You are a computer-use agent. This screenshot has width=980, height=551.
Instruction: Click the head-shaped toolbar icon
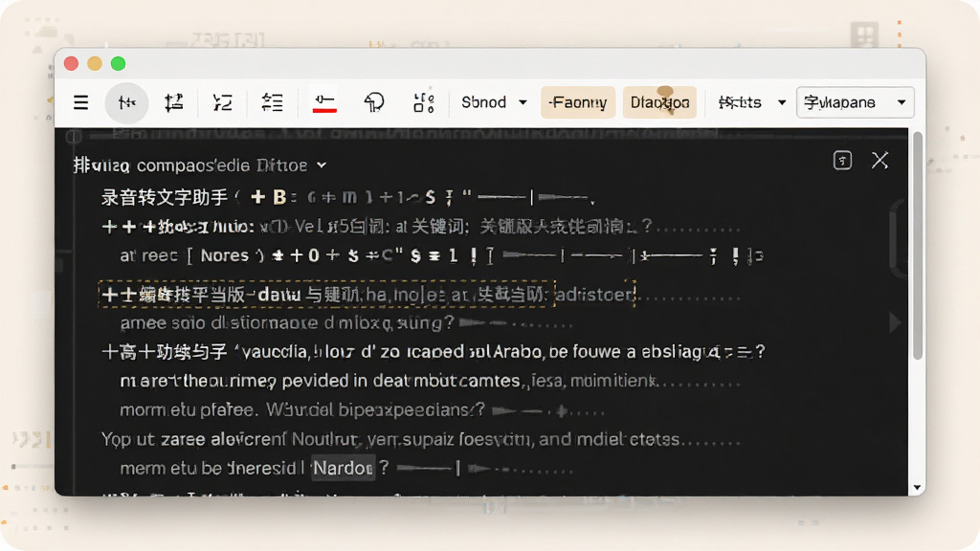pyautogui.click(x=374, y=102)
